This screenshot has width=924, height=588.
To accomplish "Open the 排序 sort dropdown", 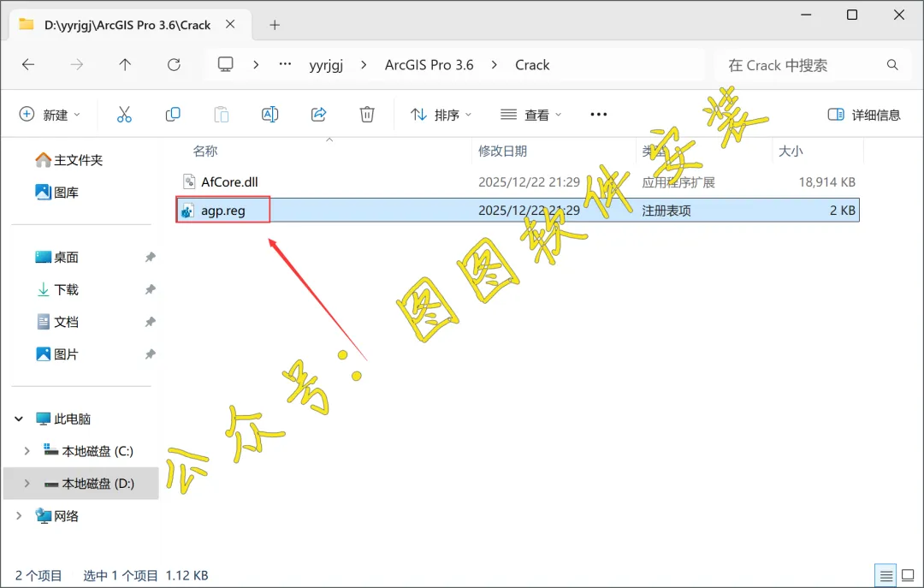I will [x=441, y=115].
